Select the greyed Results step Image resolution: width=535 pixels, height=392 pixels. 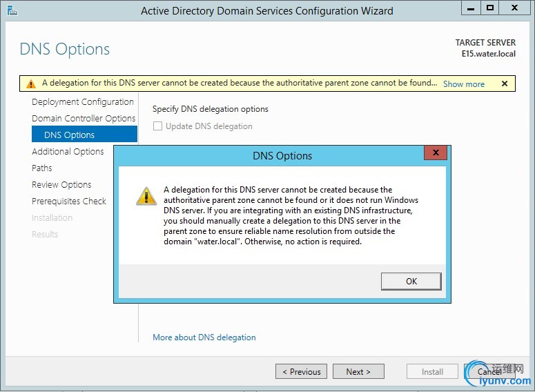pos(45,235)
